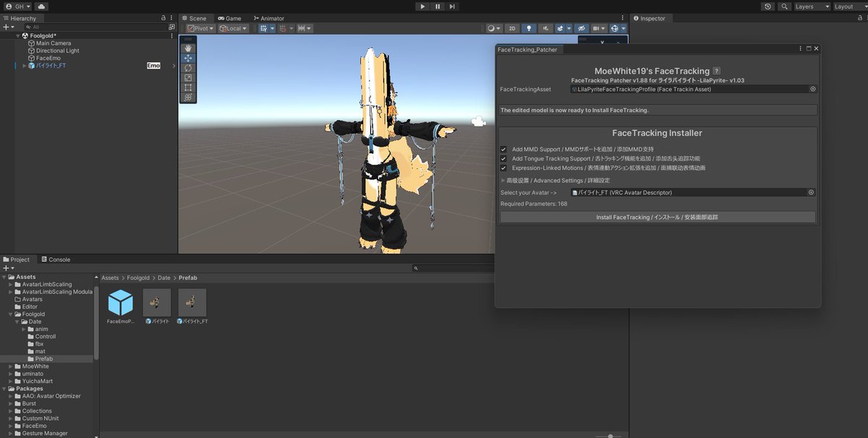868x438 pixels.
Task: Open object picker for FaceTrackingAsset
Action: click(x=812, y=89)
